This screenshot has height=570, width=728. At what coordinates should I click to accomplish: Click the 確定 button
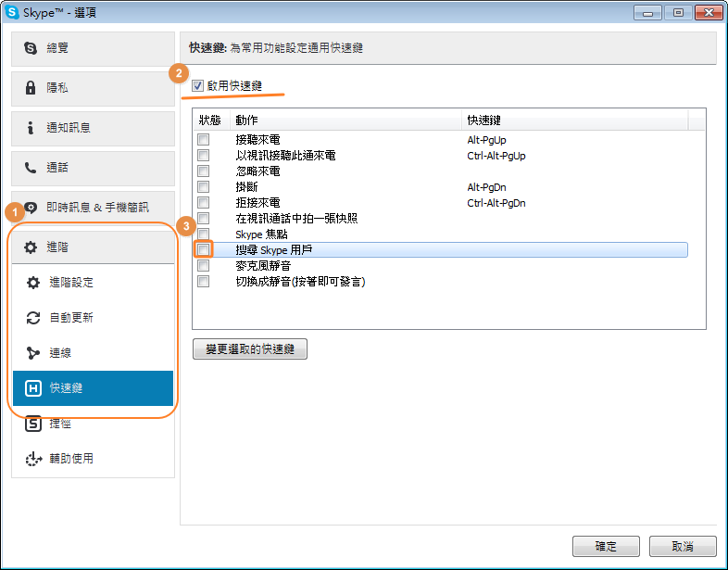606,546
